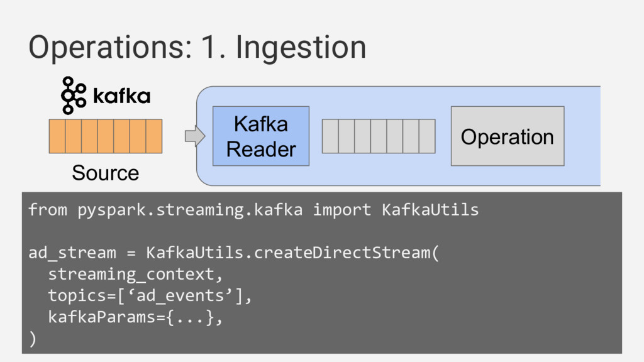644x362 pixels.
Task: Click the gray arrow pointing to Kafka Reader
Action: pyautogui.click(x=195, y=136)
